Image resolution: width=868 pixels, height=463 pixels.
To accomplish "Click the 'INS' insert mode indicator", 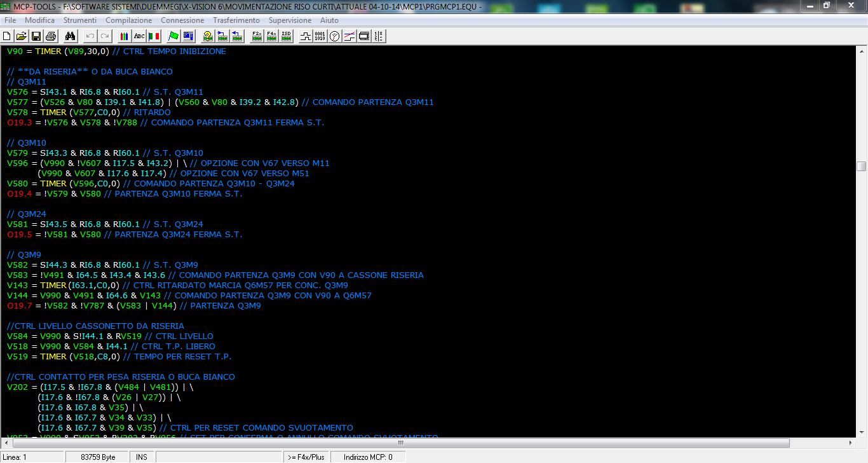I will pos(142,457).
